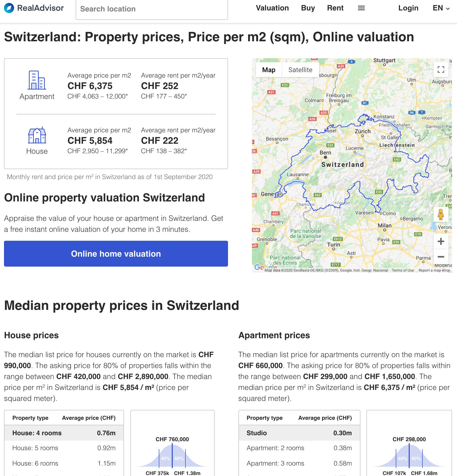Expand the Apartment: 3 rooms table row
The image size is (457, 476).
coord(299,463)
